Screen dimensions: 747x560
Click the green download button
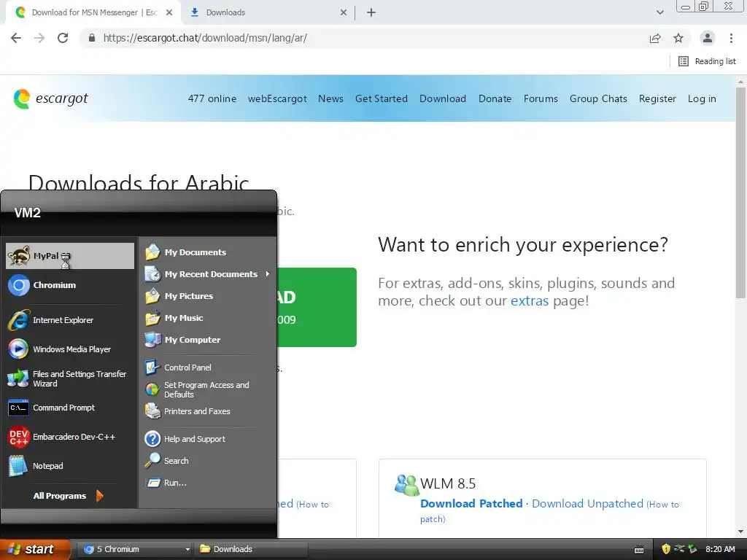tap(317, 307)
